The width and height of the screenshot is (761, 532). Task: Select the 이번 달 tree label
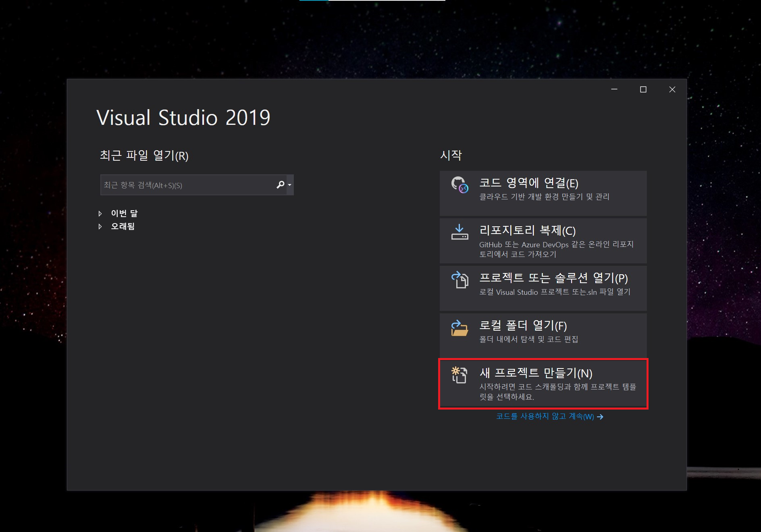pos(124,213)
